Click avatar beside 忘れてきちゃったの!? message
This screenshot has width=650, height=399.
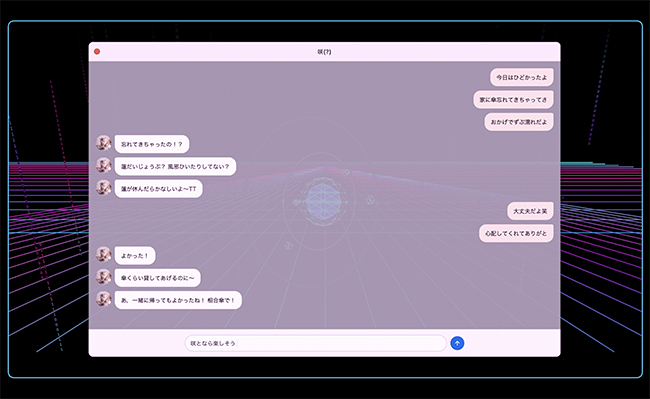[x=104, y=144]
